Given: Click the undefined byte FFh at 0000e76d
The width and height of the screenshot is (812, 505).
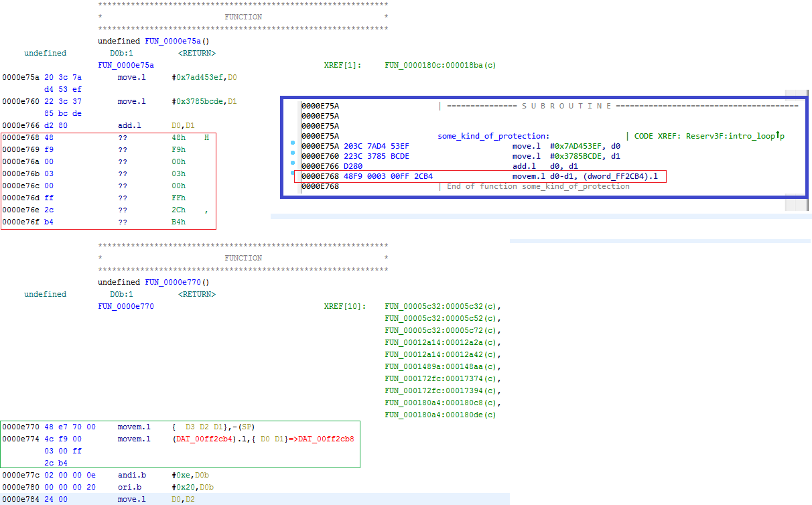Looking at the screenshot, I should coord(179,198).
